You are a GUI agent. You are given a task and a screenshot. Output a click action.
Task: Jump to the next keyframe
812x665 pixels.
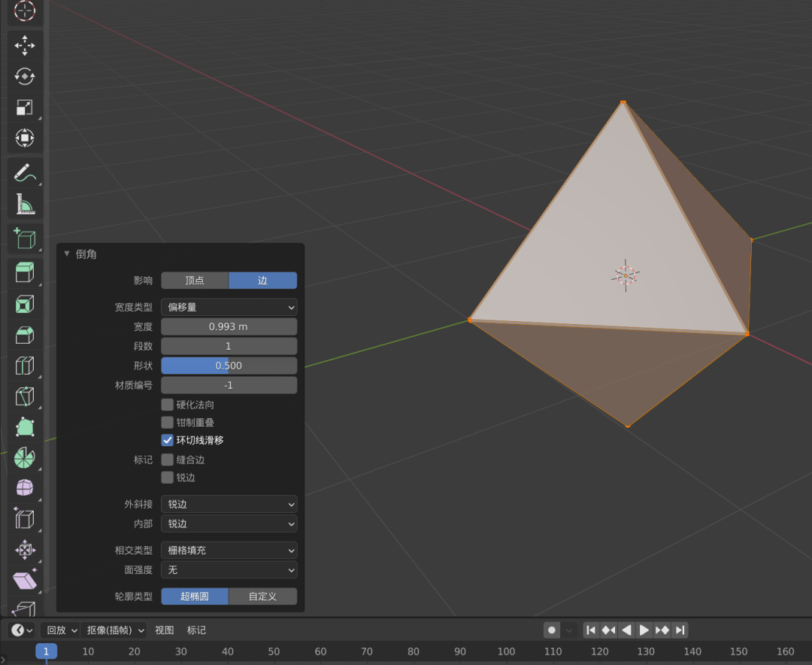tap(662, 630)
